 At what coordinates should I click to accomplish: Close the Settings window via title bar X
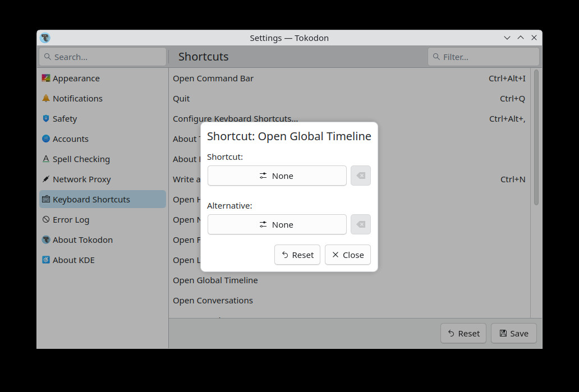pos(534,38)
